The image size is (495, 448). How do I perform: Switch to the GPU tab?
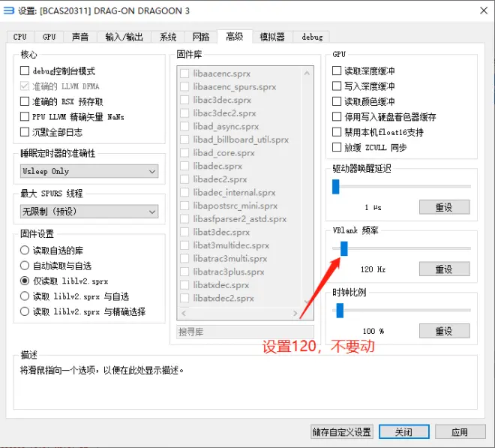(49, 37)
